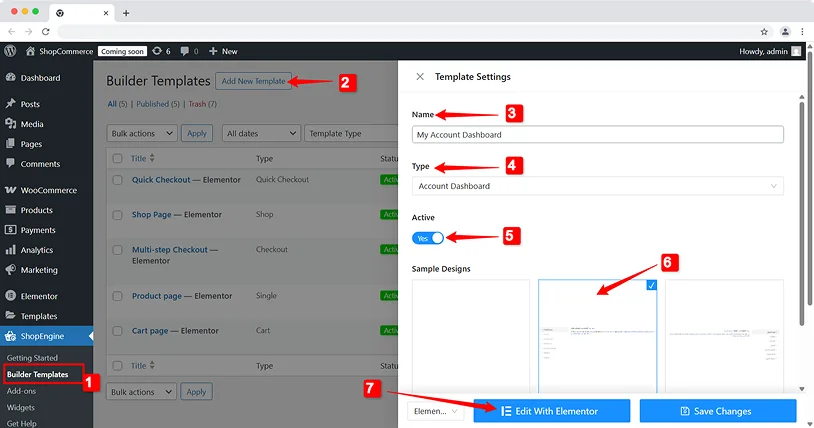Open Add-ons submenu item
Screen dimensions: 814x428
click(x=21, y=391)
